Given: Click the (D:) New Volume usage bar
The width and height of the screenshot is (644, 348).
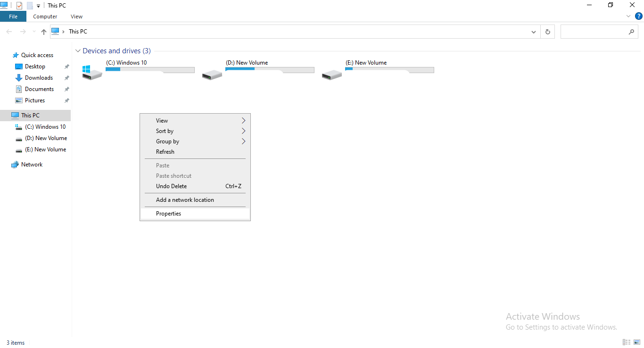Looking at the screenshot, I should (270, 70).
